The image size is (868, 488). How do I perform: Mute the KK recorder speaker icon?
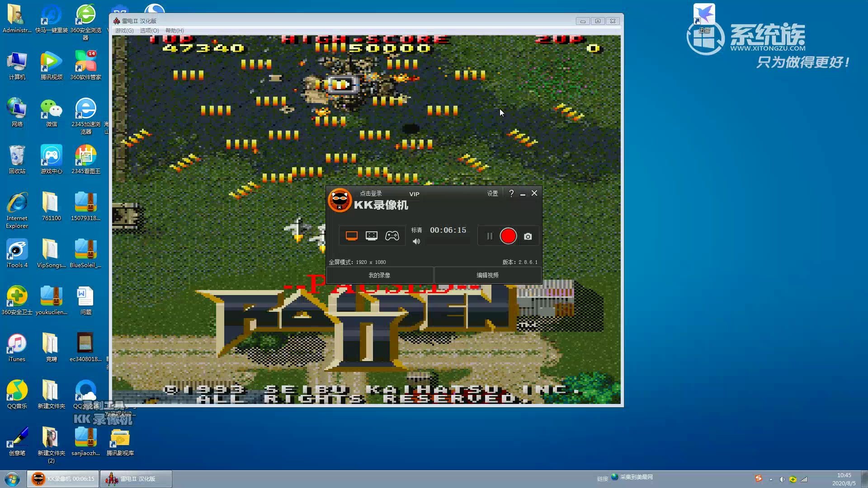pyautogui.click(x=416, y=242)
